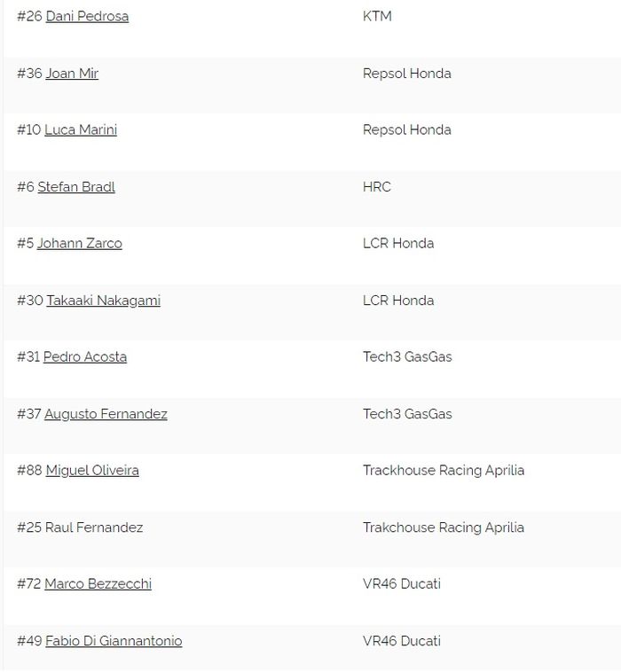Click LCR Honda beside Johann Zarco
This screenshot has height=672, width=621.
[x=398, y=243]
